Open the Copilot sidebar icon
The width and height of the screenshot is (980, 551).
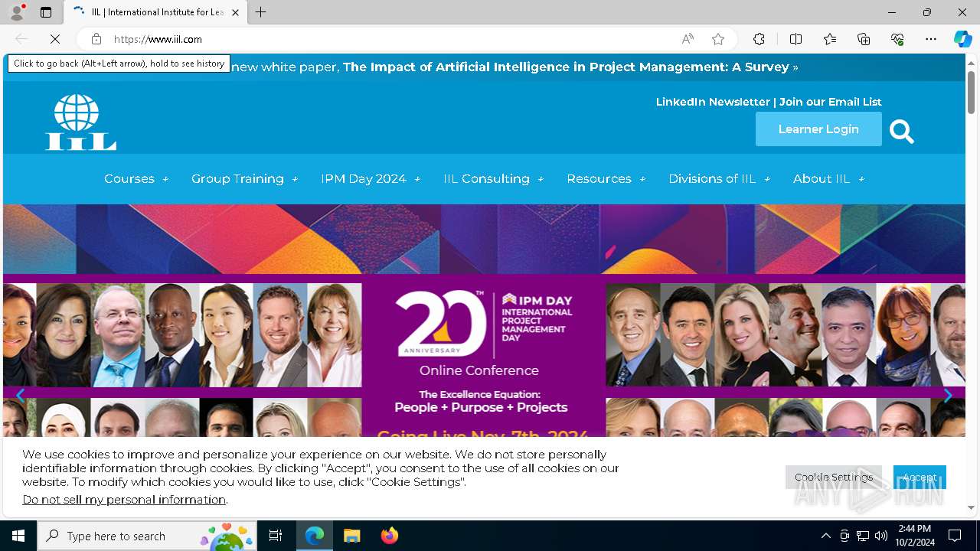point(962,39)
